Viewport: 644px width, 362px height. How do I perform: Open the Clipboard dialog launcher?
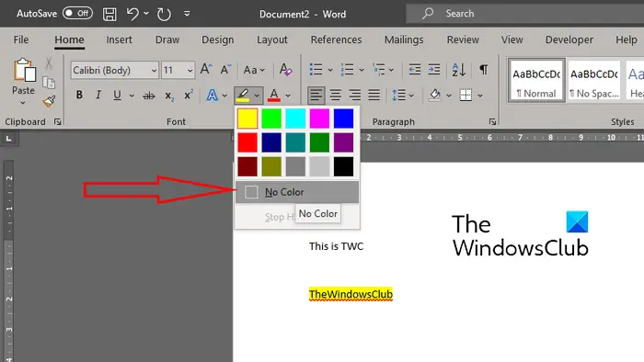[x=57, y=122]
